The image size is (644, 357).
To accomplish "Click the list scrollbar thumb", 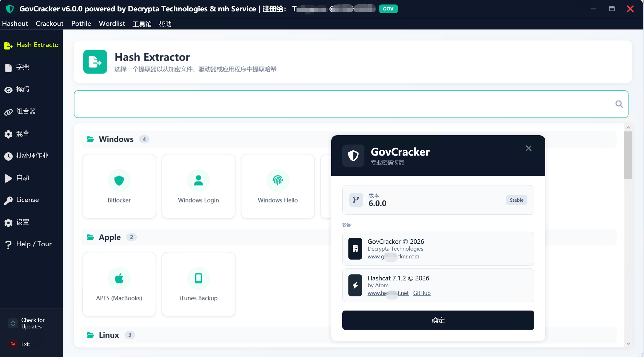I will [628, 155].
